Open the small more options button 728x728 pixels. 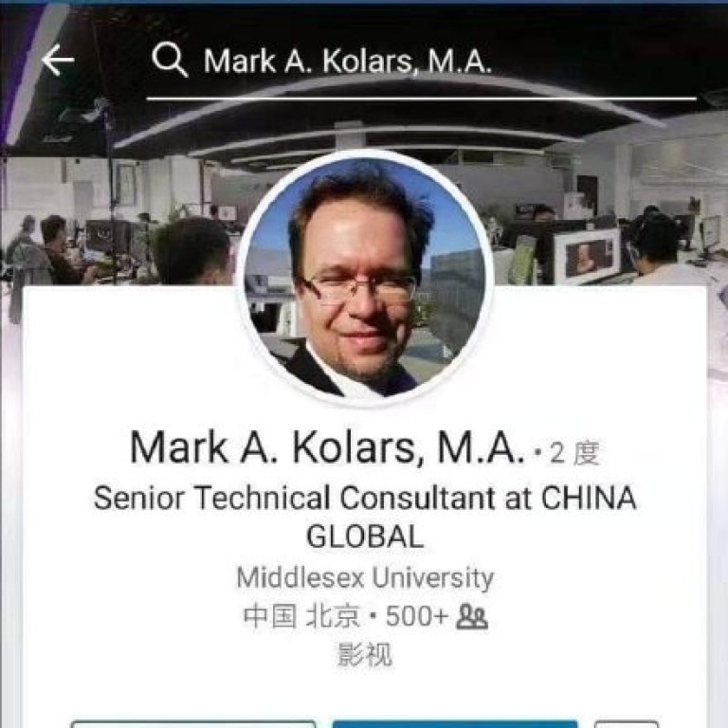tap(626, 724)
